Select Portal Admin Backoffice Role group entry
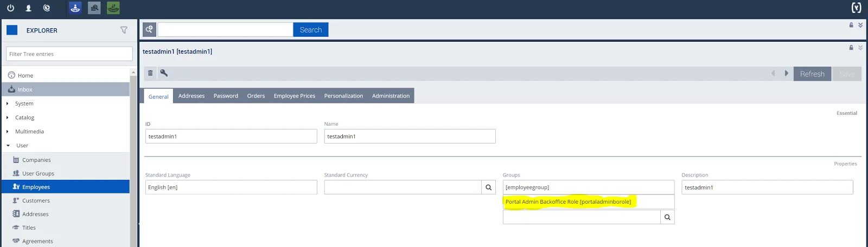This screenshot has height=247, width=868. tap(589, 201)
